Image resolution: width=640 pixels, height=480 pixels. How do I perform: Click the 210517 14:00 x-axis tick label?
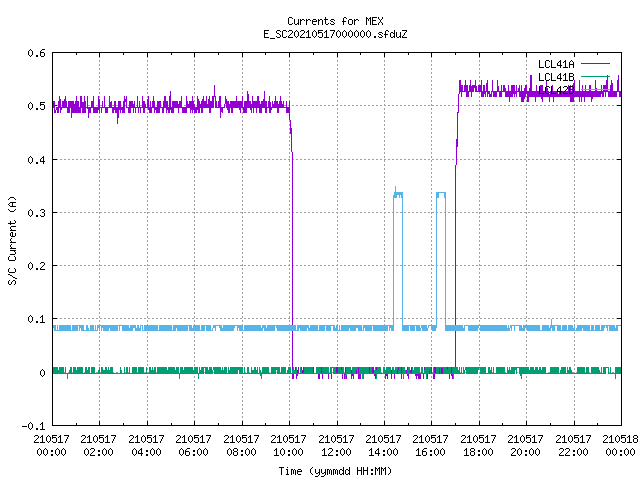pyautogui.click(x=383, y=445)
